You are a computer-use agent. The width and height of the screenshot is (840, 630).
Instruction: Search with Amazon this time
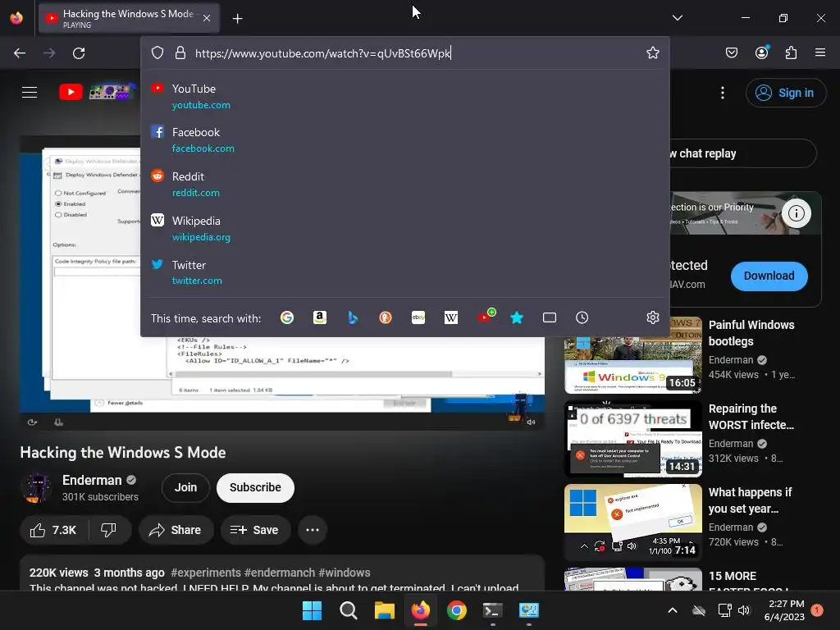pyautogui.click(x=320, y=317)
